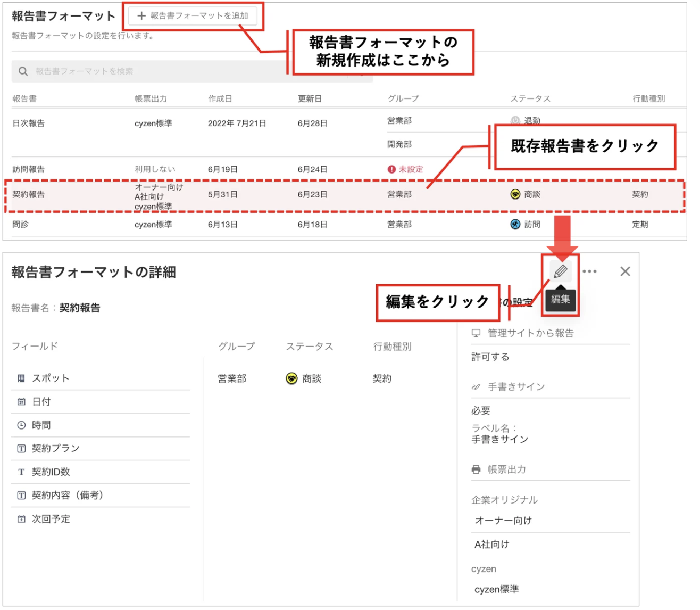Click the 時間 clock icon
Image resolution: width=700 pixels, height=610 pixels.
pyautogui.click(x=21, y=425)
